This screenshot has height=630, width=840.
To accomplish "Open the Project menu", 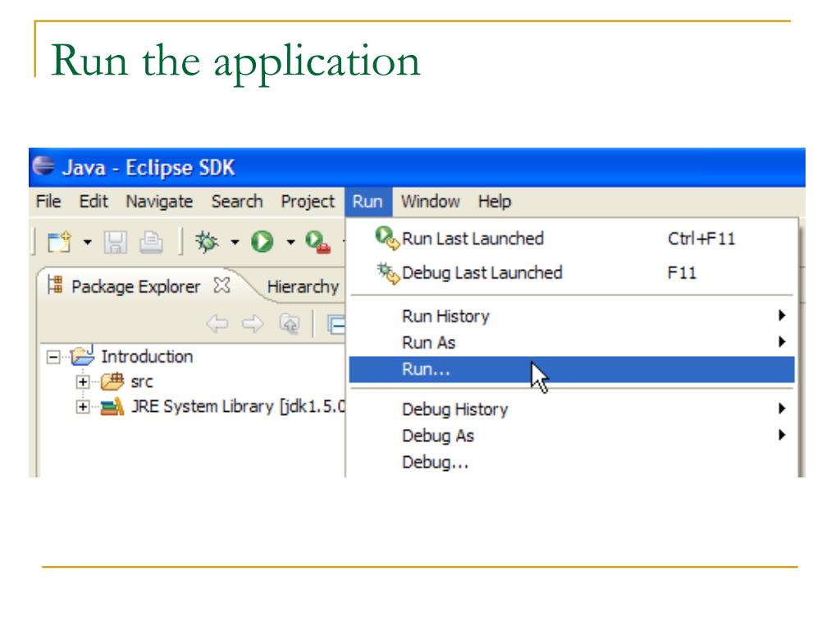I will point(308,202).
